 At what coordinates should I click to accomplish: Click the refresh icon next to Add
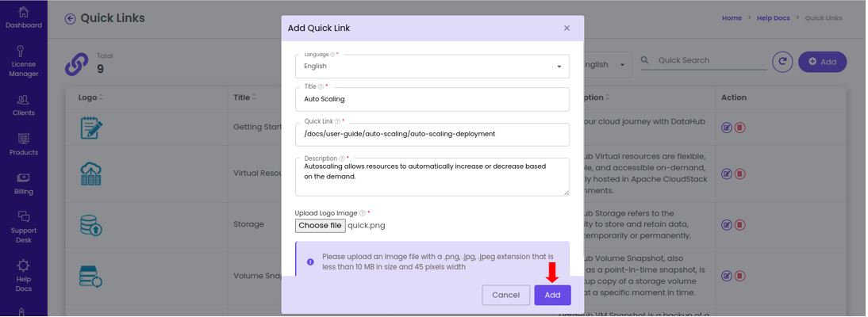[782, 62]
